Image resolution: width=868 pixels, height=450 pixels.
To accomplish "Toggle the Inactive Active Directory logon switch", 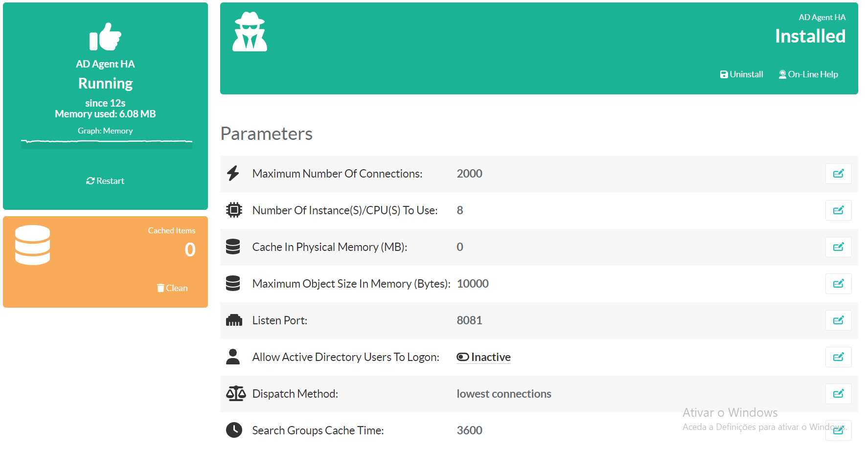I will pyautogui.click(x=483, y=357).
